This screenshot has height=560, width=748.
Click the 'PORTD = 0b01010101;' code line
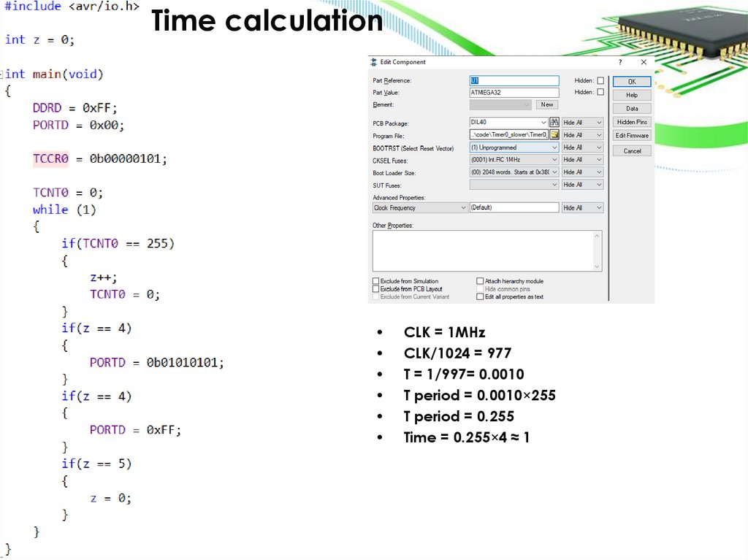(157, 363)
